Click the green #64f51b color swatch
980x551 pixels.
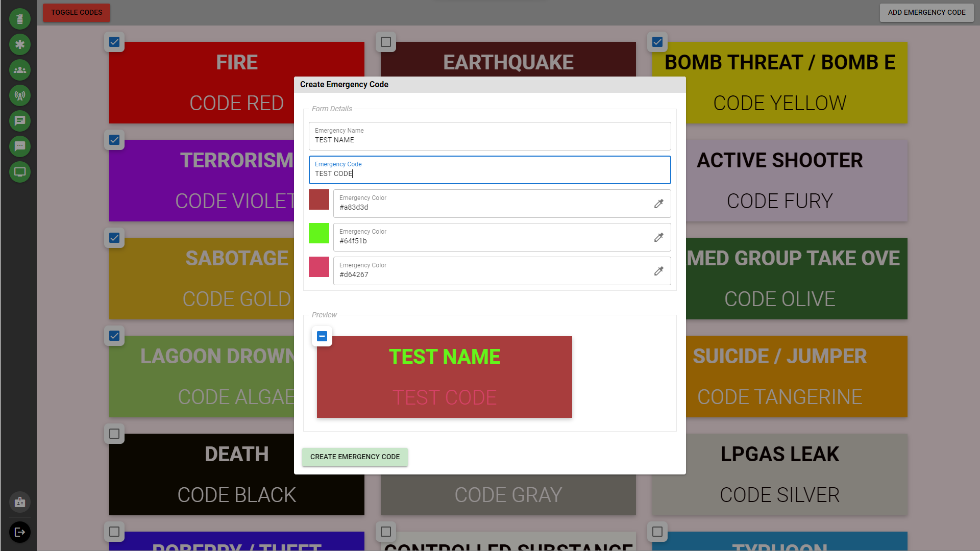(319, 233)
